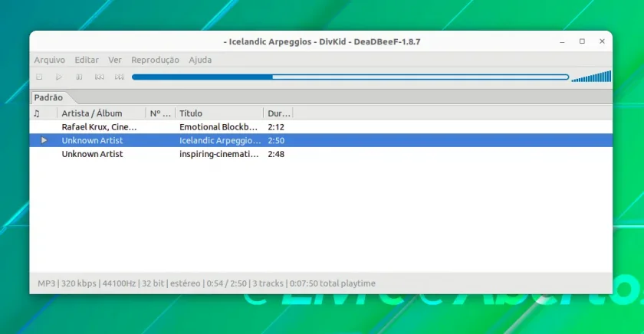Sort by Título column header
644x334 pixels.
(219, 113)
